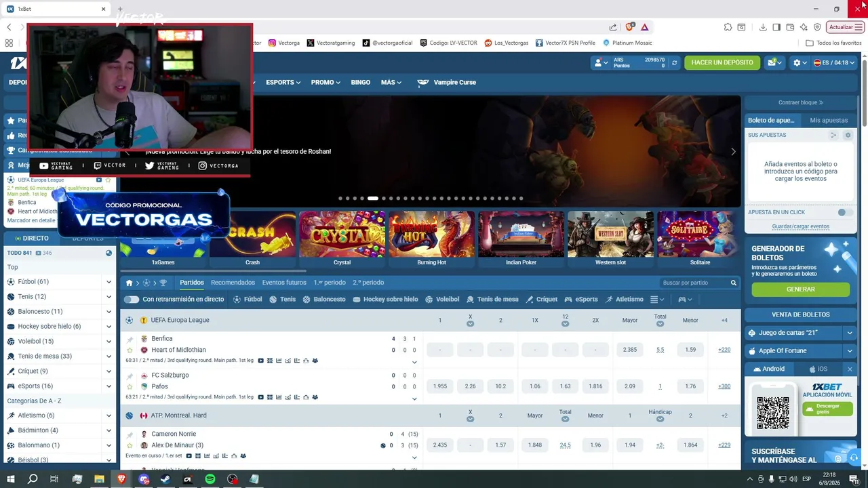868x488 pixels.
Task: Click the globe icon beside TODO 841
Action: [108, 253]
